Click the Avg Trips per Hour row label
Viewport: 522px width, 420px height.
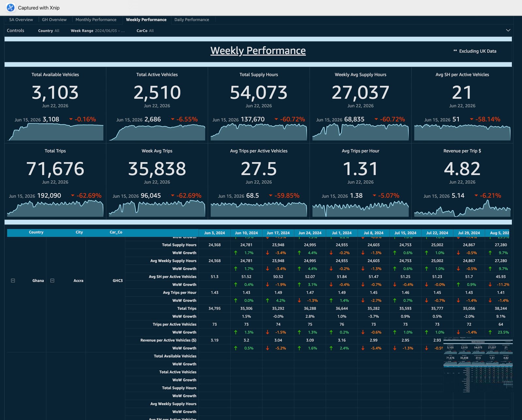[x=179, y=292]
